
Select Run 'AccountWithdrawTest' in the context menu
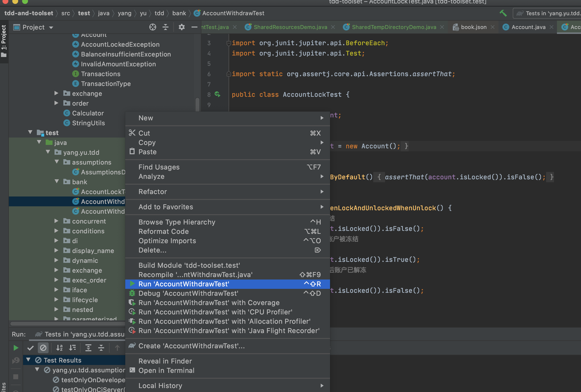pos(184,284)
